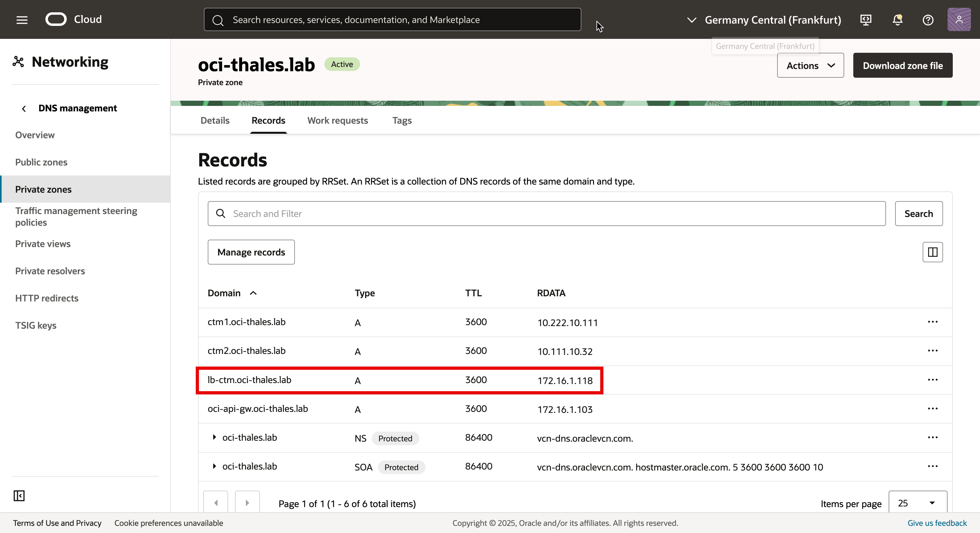
Task: Open the notifications bell
Action: tap(897, 20)
